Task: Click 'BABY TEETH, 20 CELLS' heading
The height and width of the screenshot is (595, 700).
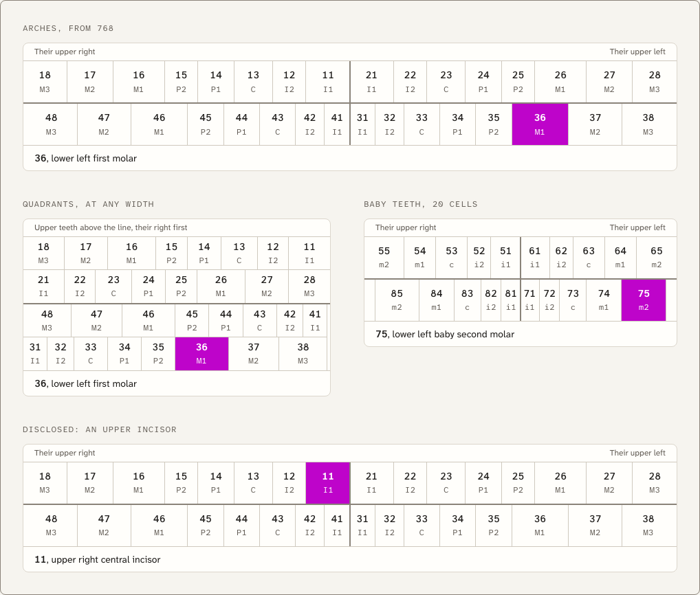Action: 421,204
